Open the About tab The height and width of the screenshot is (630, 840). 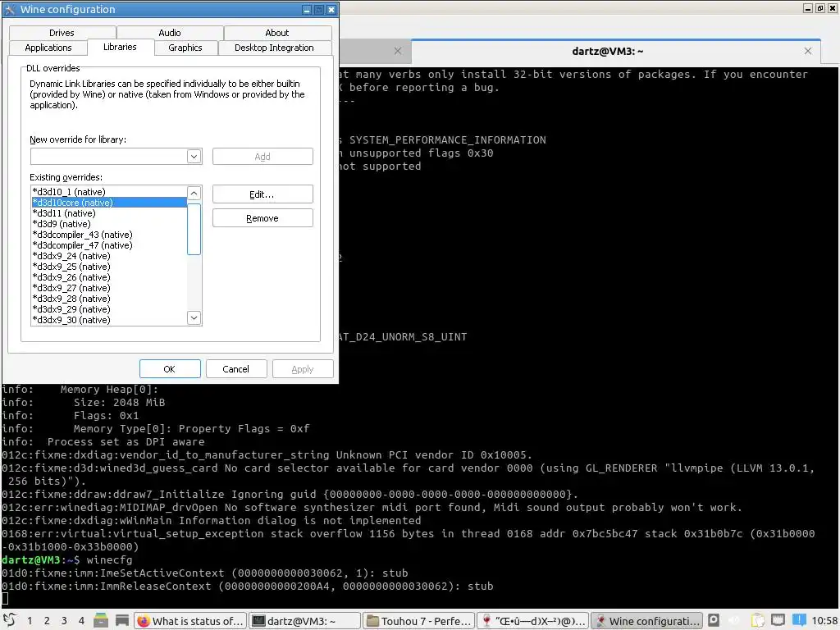coord(277,33)
